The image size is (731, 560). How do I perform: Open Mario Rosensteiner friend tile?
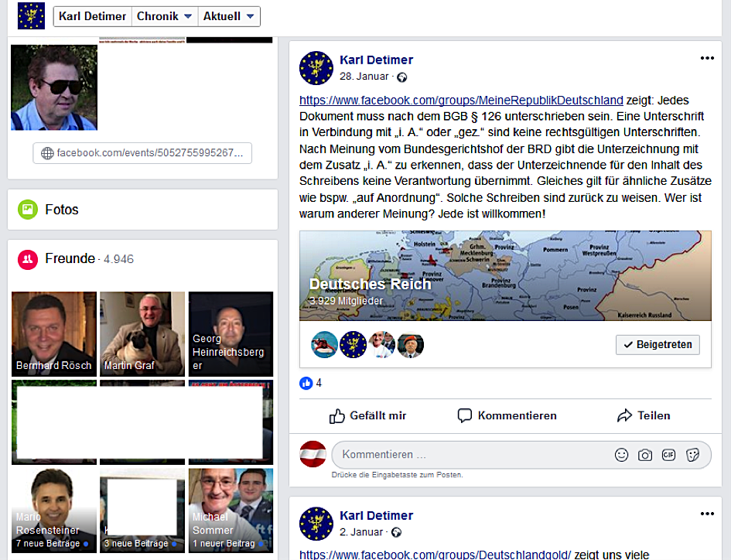point(54,510)
